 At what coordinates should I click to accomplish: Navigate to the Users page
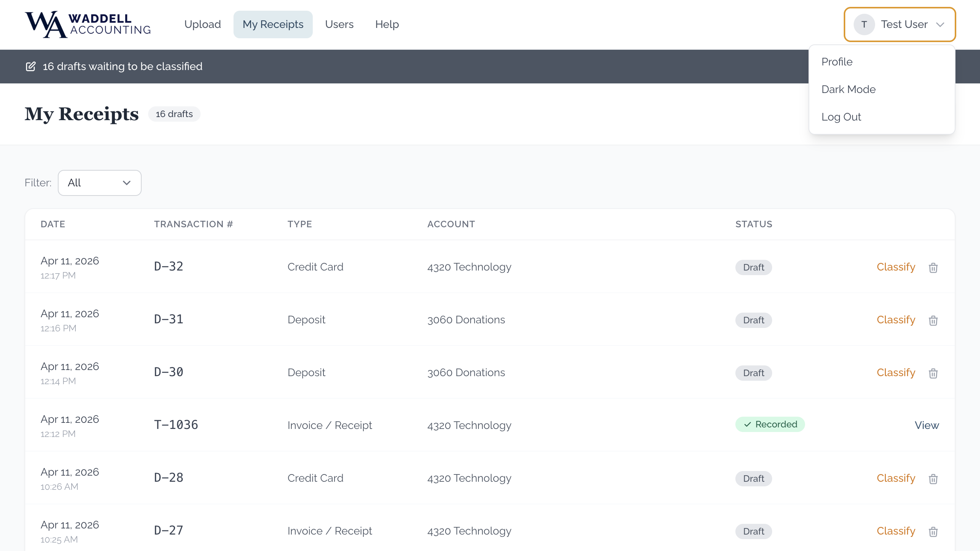pos(339,24)
